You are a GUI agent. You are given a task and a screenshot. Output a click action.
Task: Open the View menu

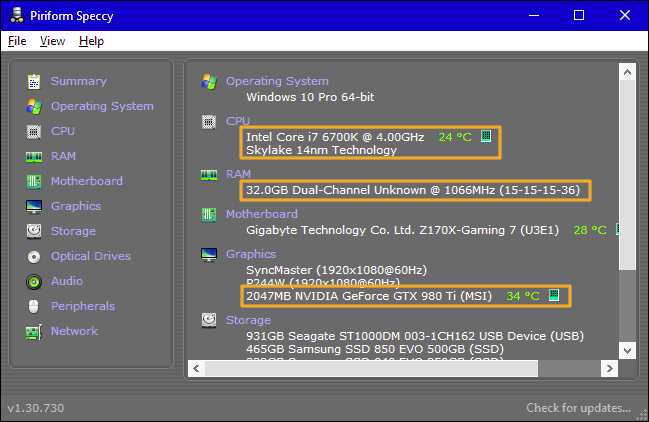pos(53,41)
